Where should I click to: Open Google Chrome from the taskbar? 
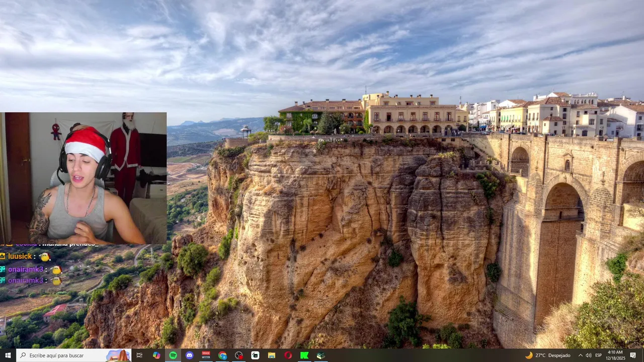tap(222, 355)
